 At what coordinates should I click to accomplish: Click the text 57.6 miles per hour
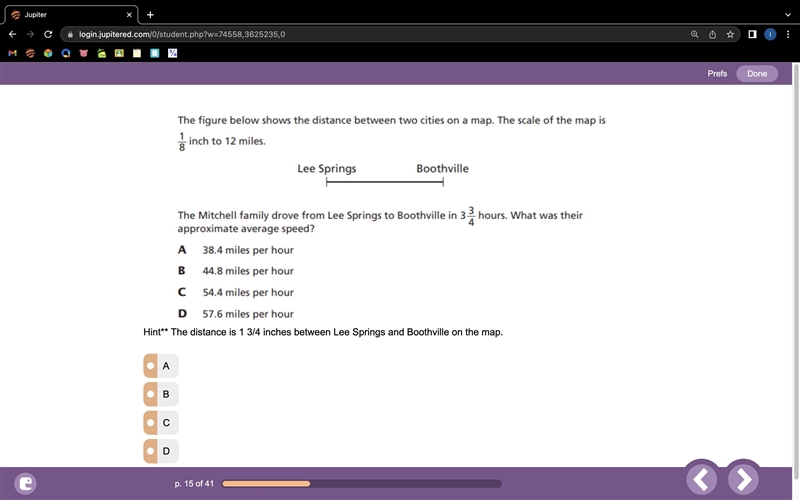[x=248, y=314]
